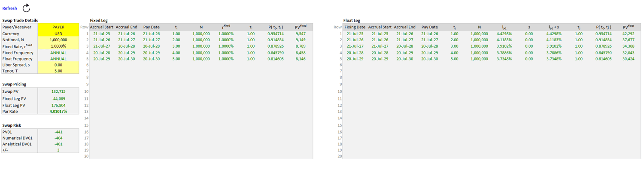Select the Fixed Leg Pay Date header
The width and height of the screenshot is (644, 176).
pyautogui.click(x=151, y=27)
